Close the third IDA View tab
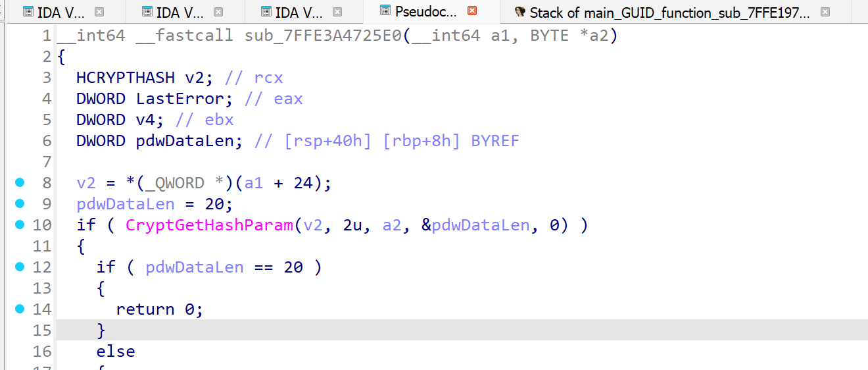The width and height of the screenshot is (868, 370). pos(337,12)
